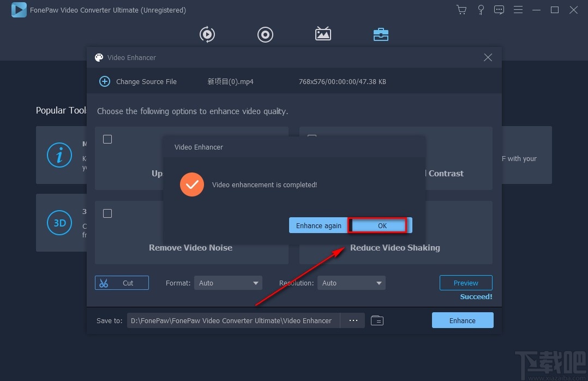Image resolution: width=588 pixels, height=381 pixels.
Task: Close the Video Enhancer panel
Action: [488, 57]
